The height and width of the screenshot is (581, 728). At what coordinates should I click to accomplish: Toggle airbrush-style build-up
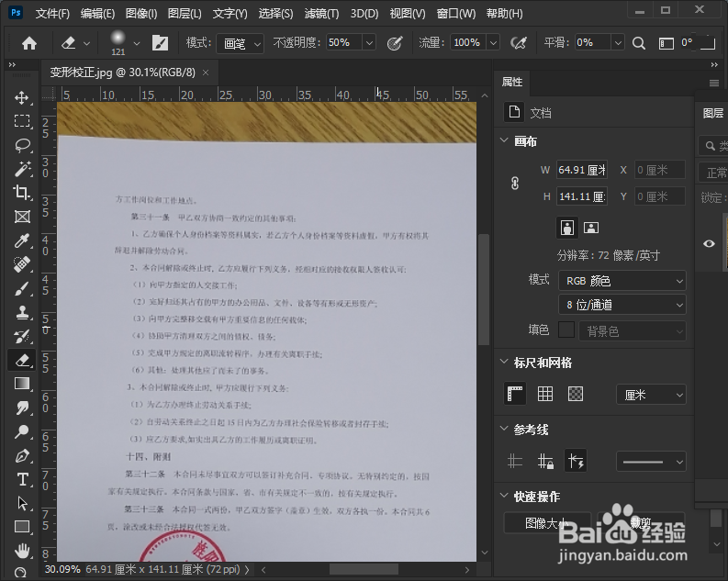click(518, 43)
